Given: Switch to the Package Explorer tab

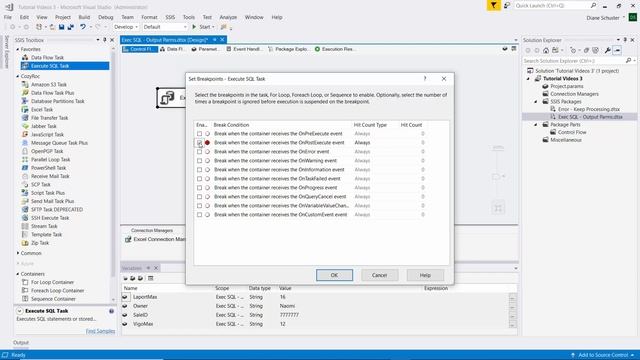Looking at the screenshot, I should 289,49.
